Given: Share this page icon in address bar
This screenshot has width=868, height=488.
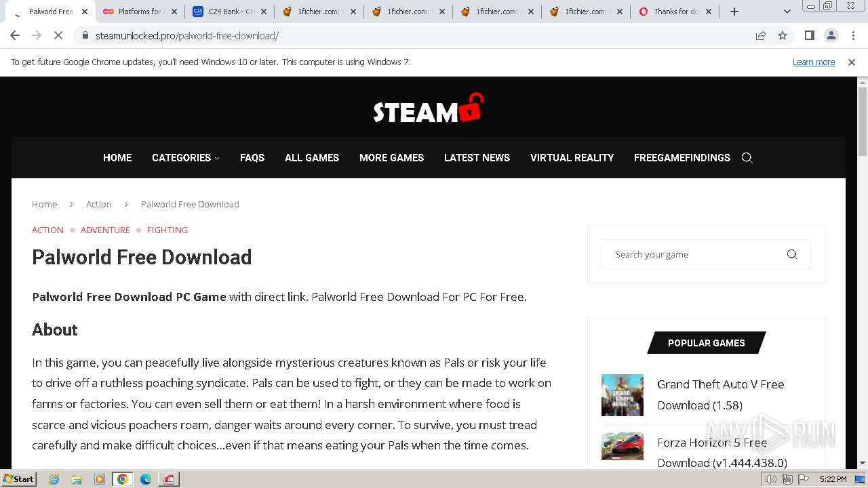Looking at the screenshot, I should pos(761,35).
